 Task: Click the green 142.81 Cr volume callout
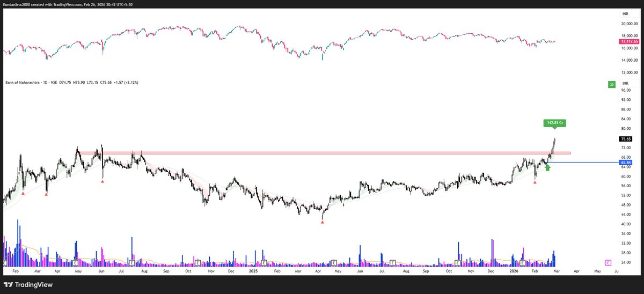555,123
